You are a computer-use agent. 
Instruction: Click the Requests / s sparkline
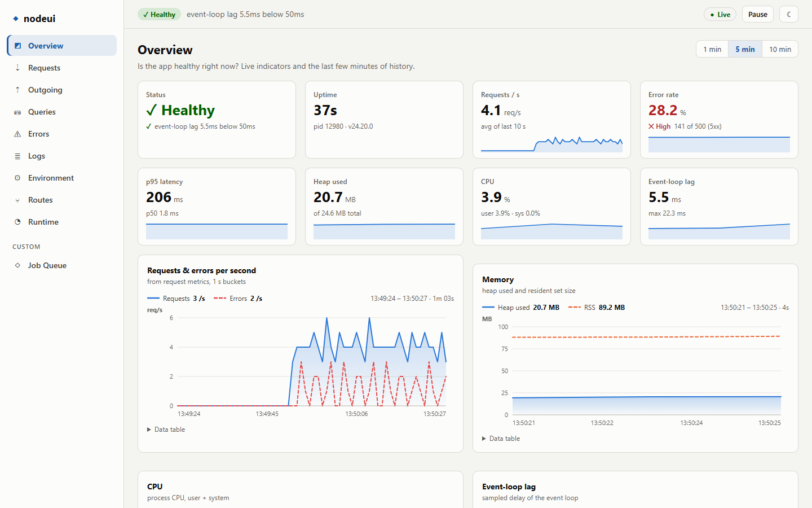551,144
